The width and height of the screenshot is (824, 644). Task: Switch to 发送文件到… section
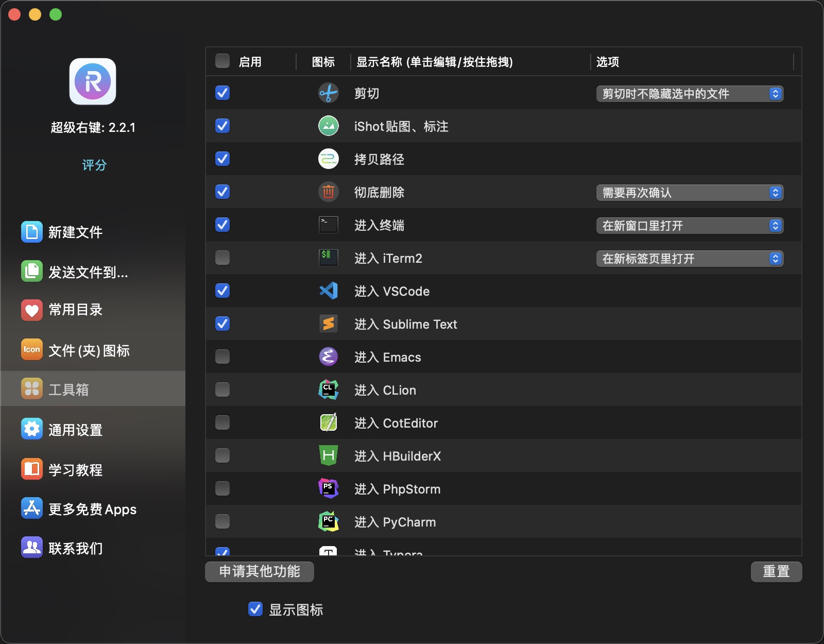(88, 272)
